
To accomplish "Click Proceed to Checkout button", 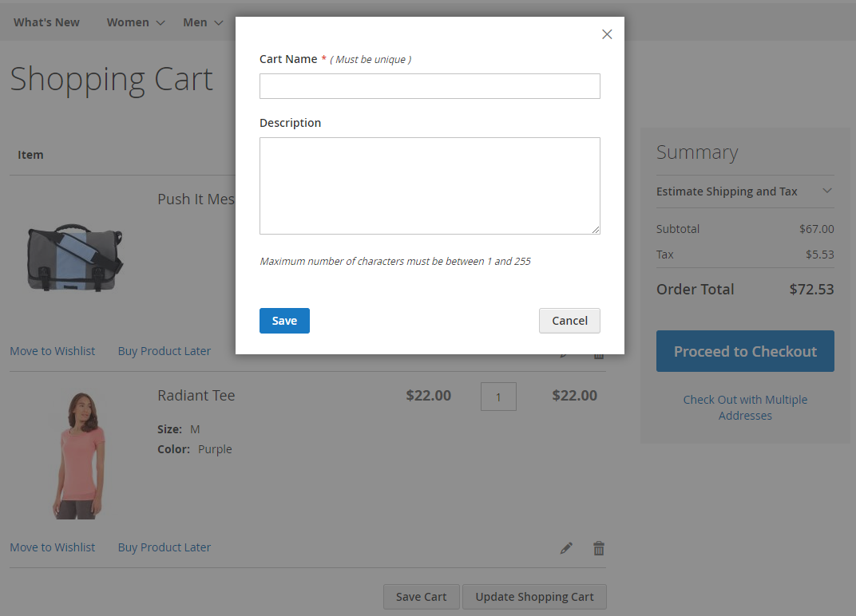I will click(745, 351).
